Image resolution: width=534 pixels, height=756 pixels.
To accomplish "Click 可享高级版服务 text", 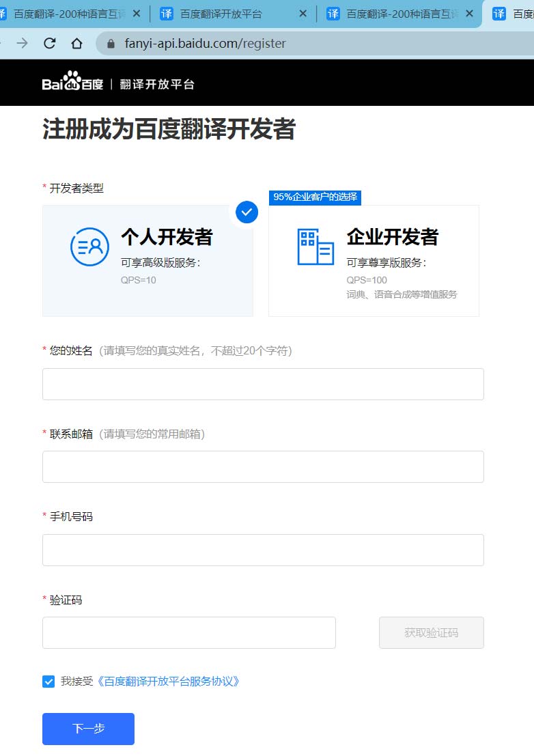I will 160,263.
